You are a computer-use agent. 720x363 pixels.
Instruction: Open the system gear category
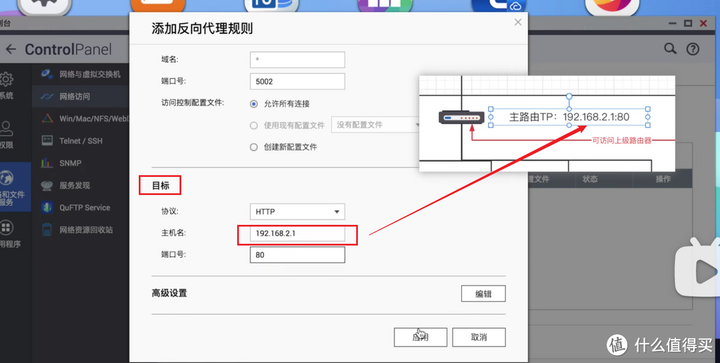point(6,79)
